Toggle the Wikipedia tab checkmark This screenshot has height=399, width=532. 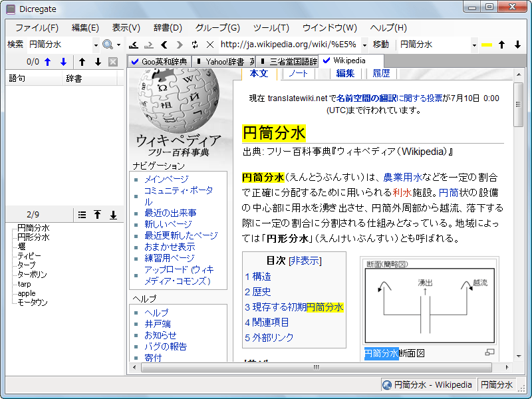tap(327, 61)
